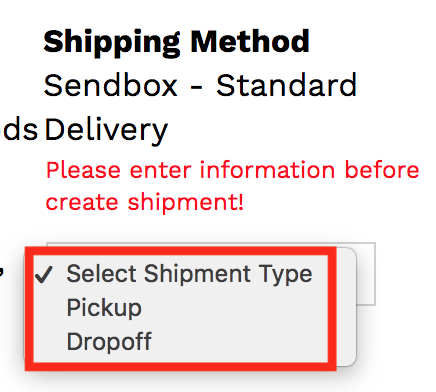Click empty popup area right of Dropoff

[x=239, y=341]
